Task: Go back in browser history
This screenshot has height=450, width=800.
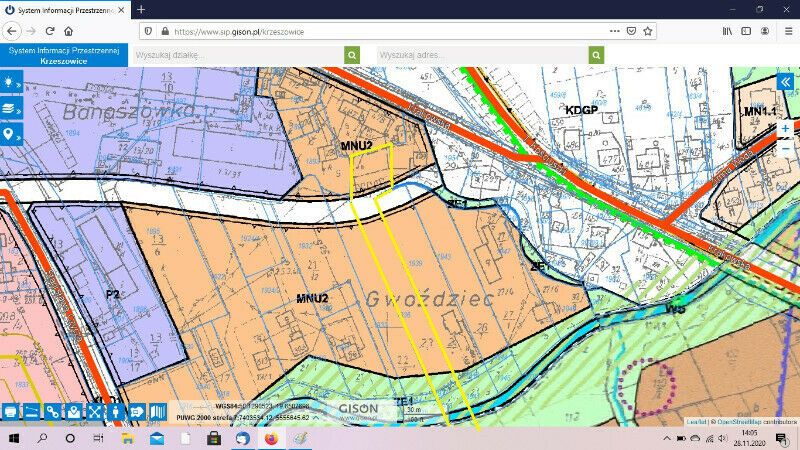Action: tap(12, 31)
